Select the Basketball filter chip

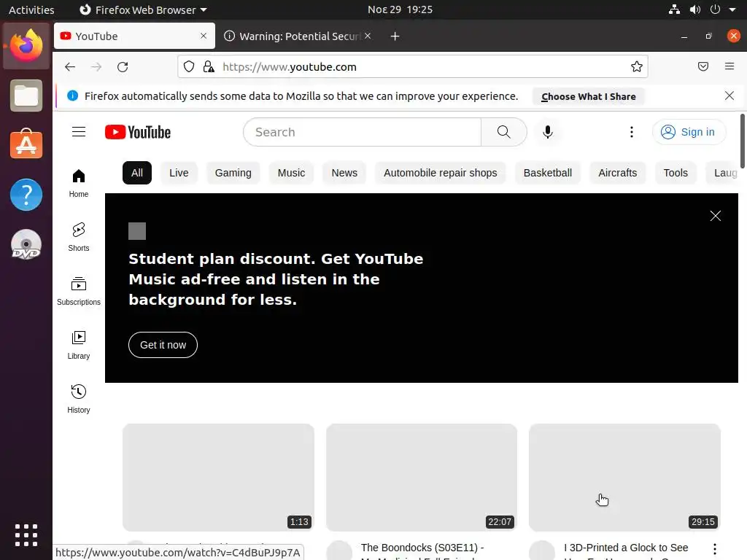(x=547, y=173)
